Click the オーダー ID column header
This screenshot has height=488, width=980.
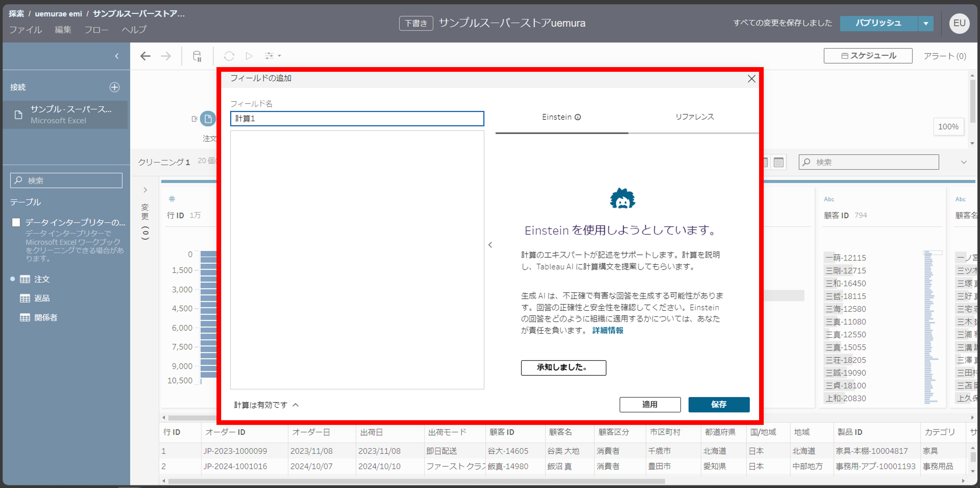click(x=225, y=432)
